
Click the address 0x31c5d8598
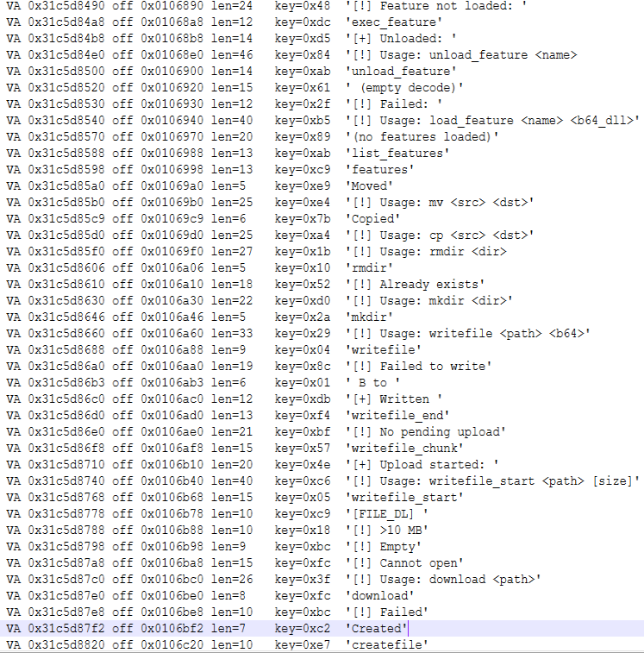pyautogui.click(x=66, y=169)
